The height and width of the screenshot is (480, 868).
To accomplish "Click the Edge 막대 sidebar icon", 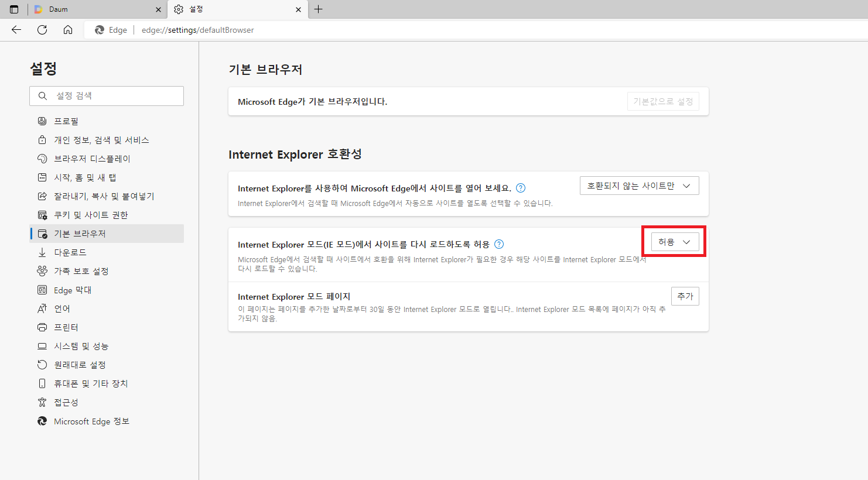I will 42,290.
